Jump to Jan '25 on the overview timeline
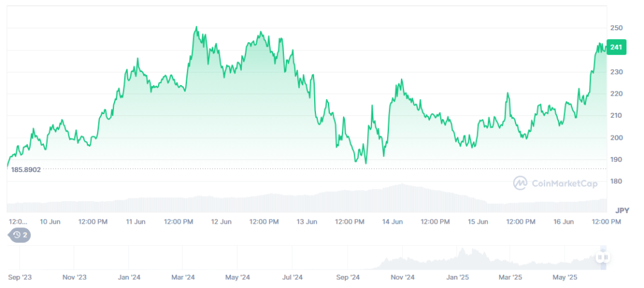 pyautogui.click(x=457, y=277)
